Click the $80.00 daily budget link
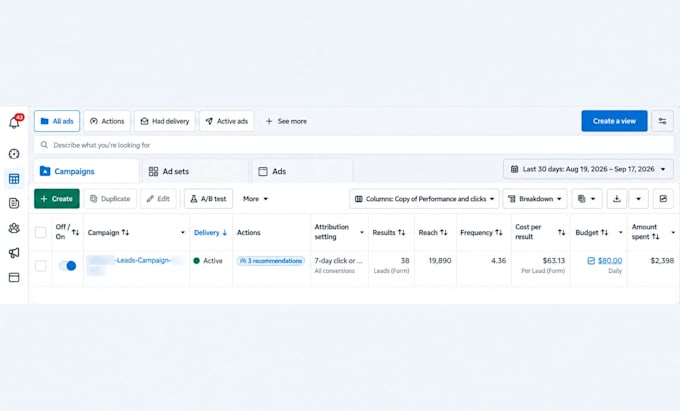This screenshot has width=680, height=411. coord(610,261)
